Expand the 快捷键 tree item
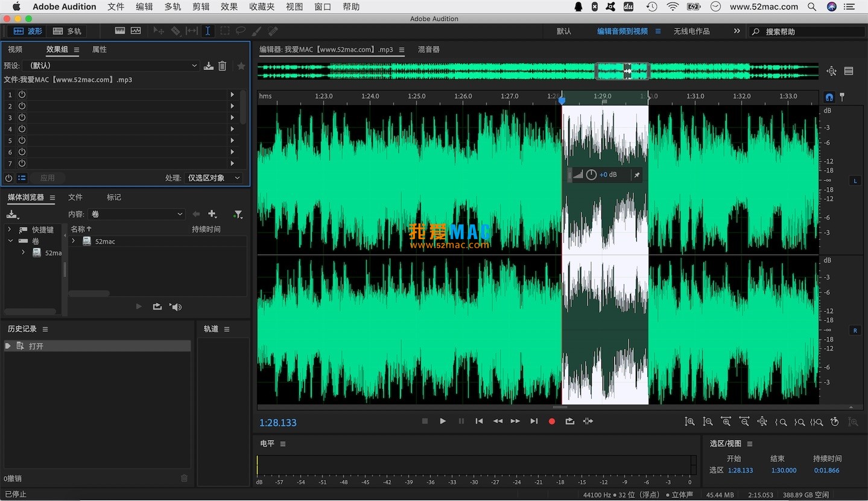This screenshot has height=501, width=868. point(9,229)
